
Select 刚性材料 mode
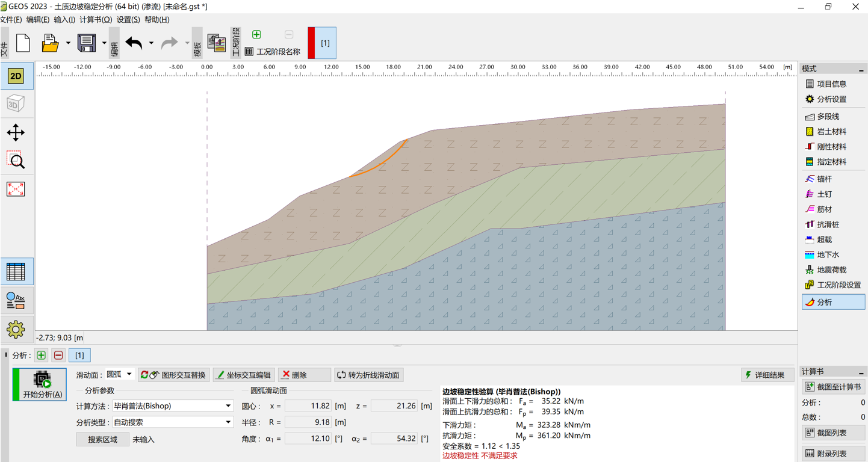click(x=833, y=147)
